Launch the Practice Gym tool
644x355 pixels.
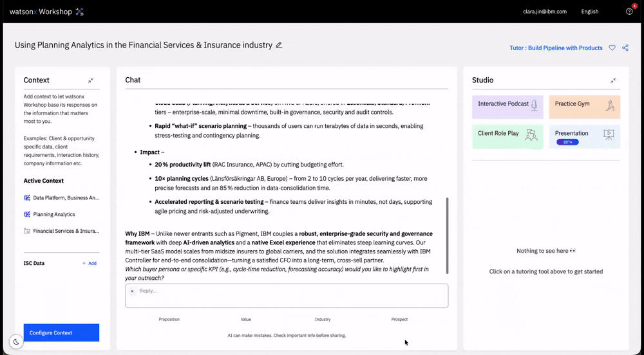(x=585, y=107)
